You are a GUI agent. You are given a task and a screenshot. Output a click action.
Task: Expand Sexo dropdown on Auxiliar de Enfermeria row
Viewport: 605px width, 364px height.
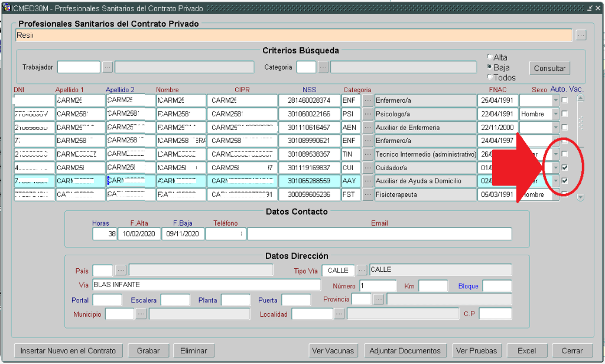555,128
